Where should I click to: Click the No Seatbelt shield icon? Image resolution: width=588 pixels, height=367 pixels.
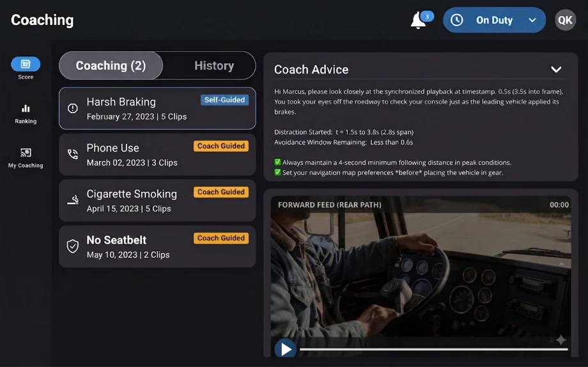(72, 246)
